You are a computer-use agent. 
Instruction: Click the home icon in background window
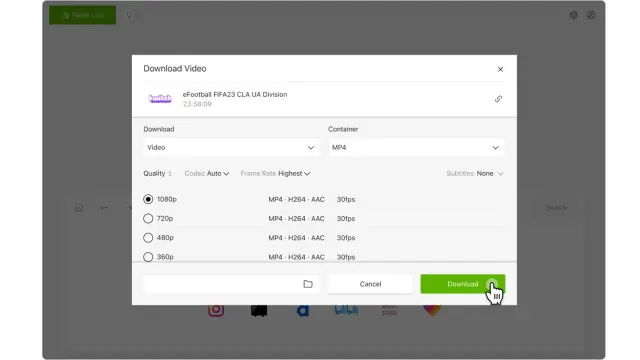pyautogui.click(x=79, y=208)
